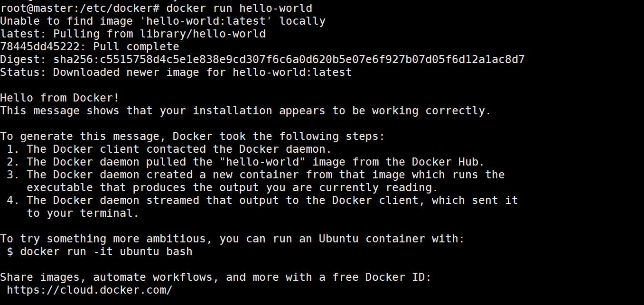Screen dimensions: 644x305
Task: Click the 'Hello from Docker!' line
Action: click(59, 98)
